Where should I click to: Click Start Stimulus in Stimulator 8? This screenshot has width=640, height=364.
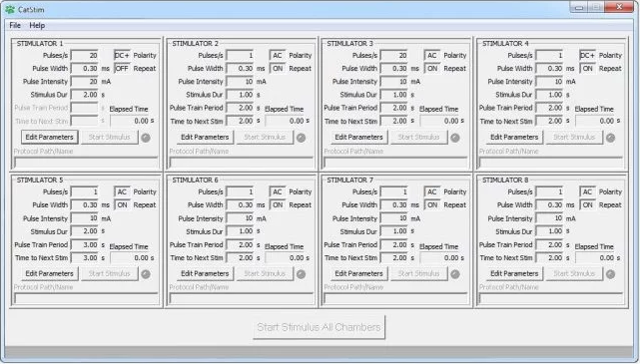point(574,273)
